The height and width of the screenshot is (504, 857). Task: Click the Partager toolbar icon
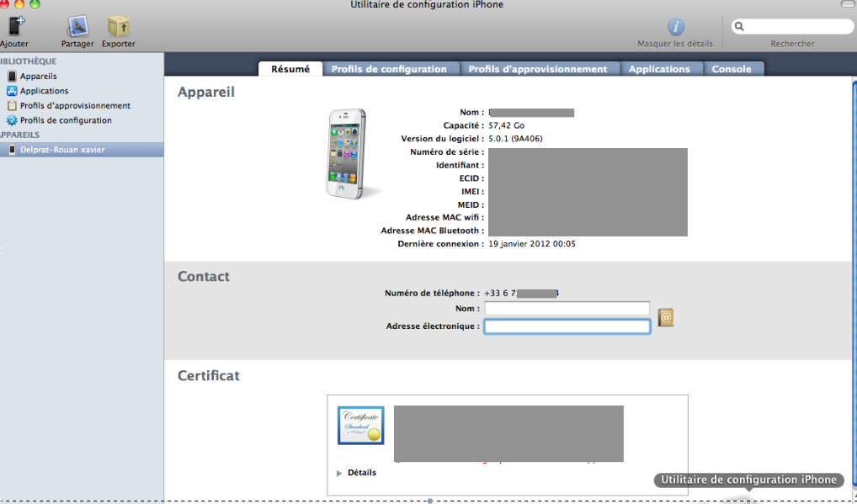[77, 27]
